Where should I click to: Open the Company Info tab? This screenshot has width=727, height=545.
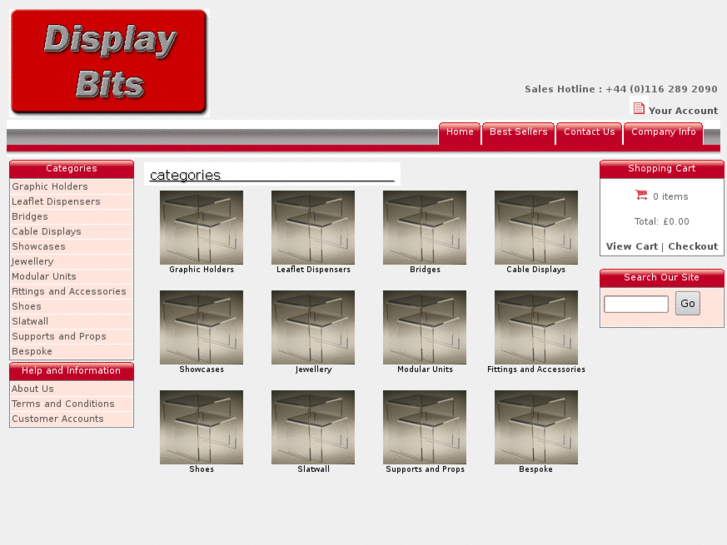(663, 133)
